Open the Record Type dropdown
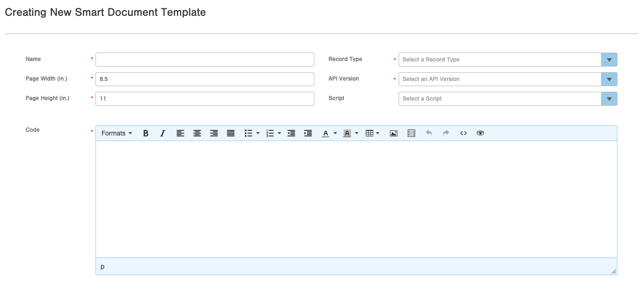The width and height of the screenshot is (644, 284). (x=609, y=60)
